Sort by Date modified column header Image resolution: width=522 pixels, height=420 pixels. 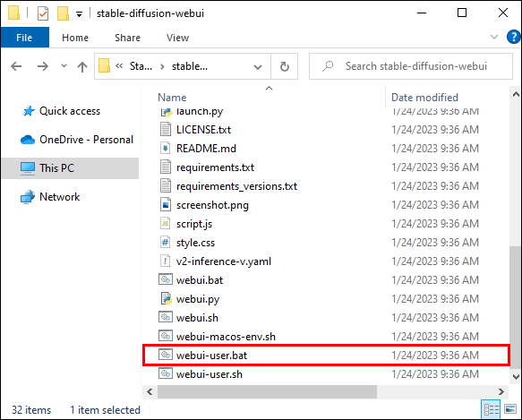(x=424, y=98)
